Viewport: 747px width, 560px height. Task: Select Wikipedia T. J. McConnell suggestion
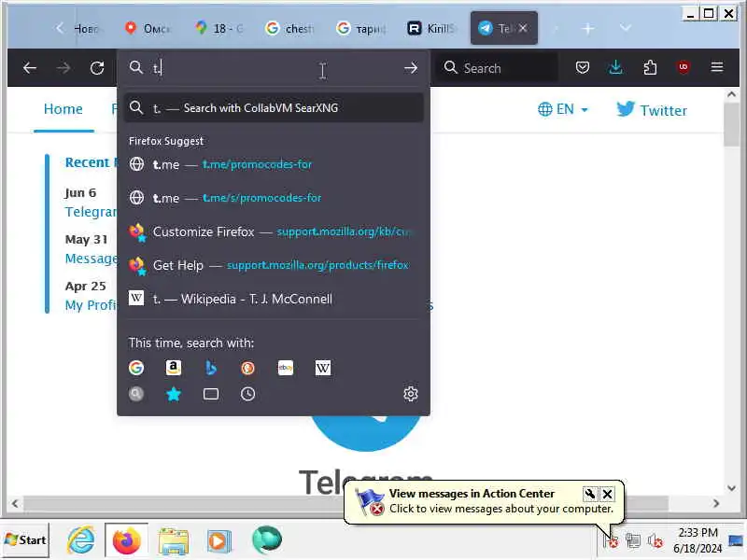coord(274,299)
